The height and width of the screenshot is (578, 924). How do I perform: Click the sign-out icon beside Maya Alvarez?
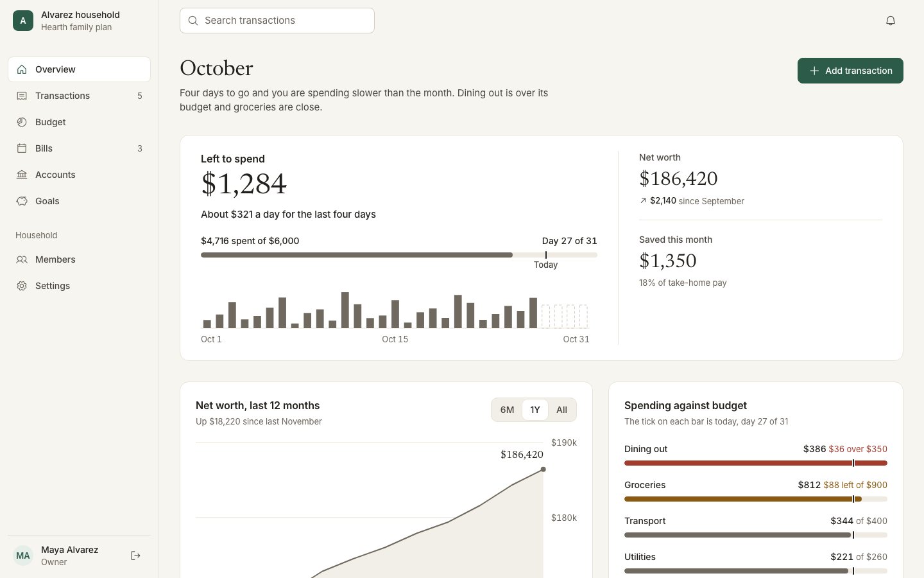(x=135, y=556)
